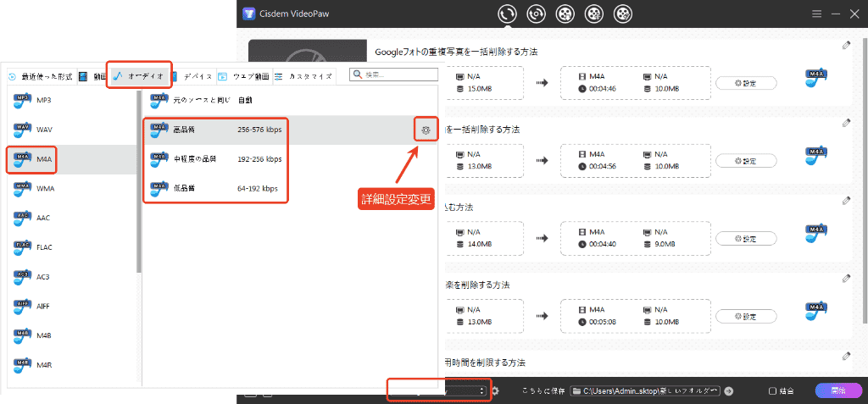Click the main file list scrollbar
The width and height of the screenshot is (868, 404).
tap(865, 181)
